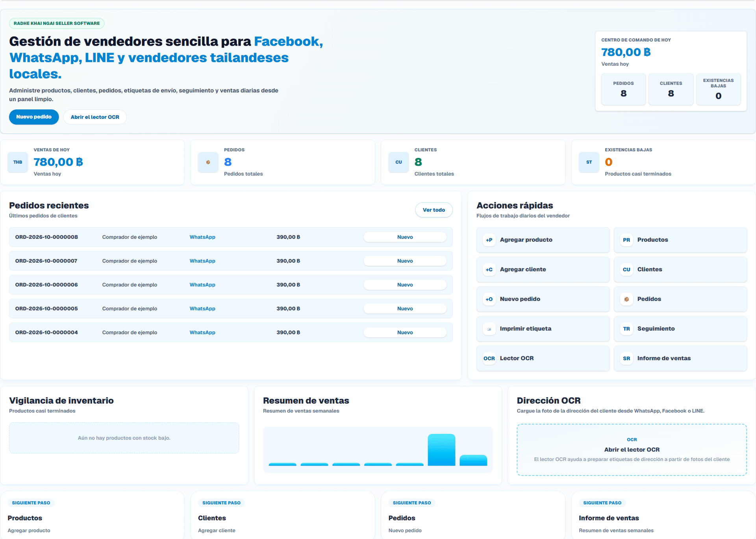Click the tallest bar in sales chart

click(441, 450)
